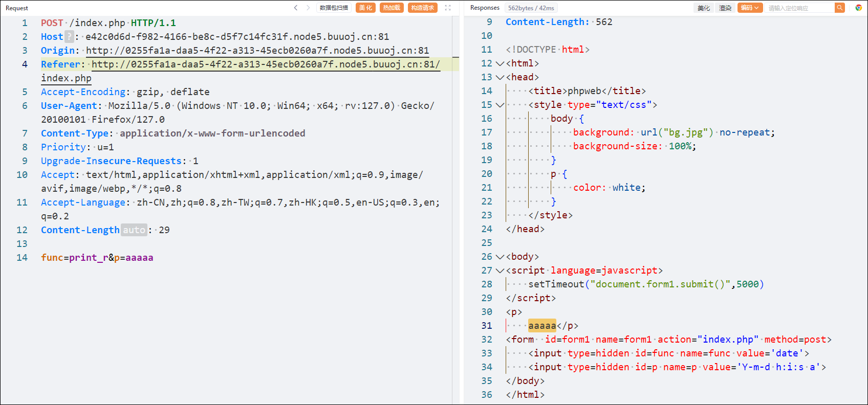Click line number 31 in Responses gutter
The height and width of the screenshot is (405, 868).
click(x=487, y=326)
